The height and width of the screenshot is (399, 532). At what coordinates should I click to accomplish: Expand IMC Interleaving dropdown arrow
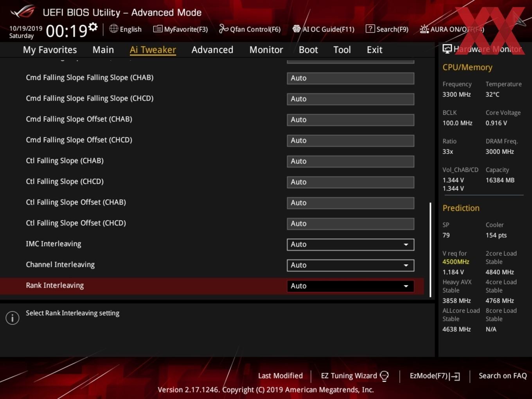point(406,244)
